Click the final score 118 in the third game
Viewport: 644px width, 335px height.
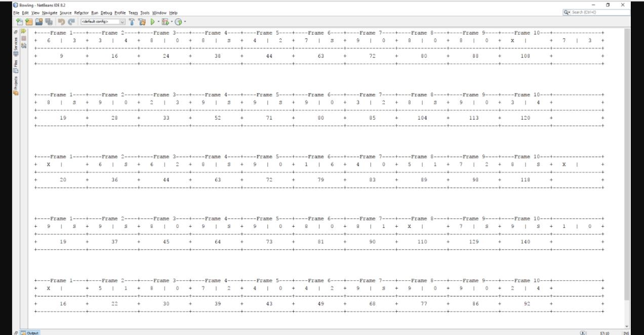(525, 179)
